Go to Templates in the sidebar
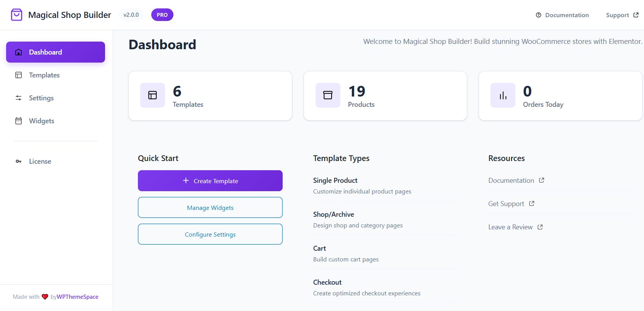 (x=44, y=75)
